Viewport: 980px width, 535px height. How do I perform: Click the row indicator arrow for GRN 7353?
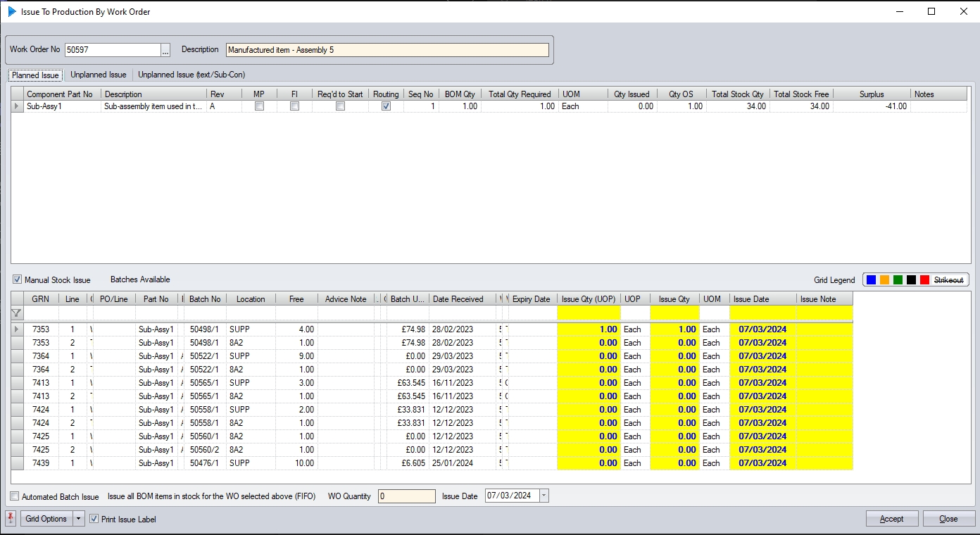[17, 329]
